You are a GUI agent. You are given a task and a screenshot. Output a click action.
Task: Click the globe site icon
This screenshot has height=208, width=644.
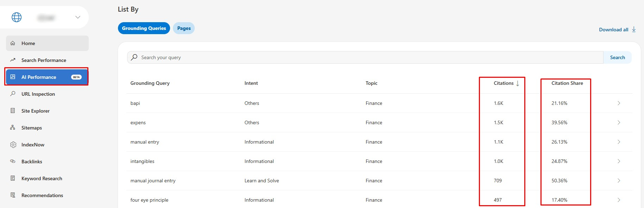point(17,17)
